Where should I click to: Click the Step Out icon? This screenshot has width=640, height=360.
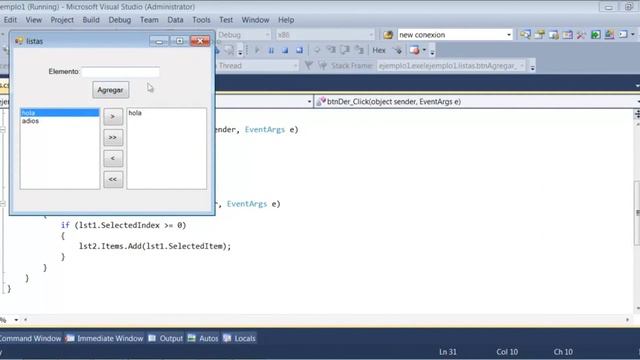(360, 50)
